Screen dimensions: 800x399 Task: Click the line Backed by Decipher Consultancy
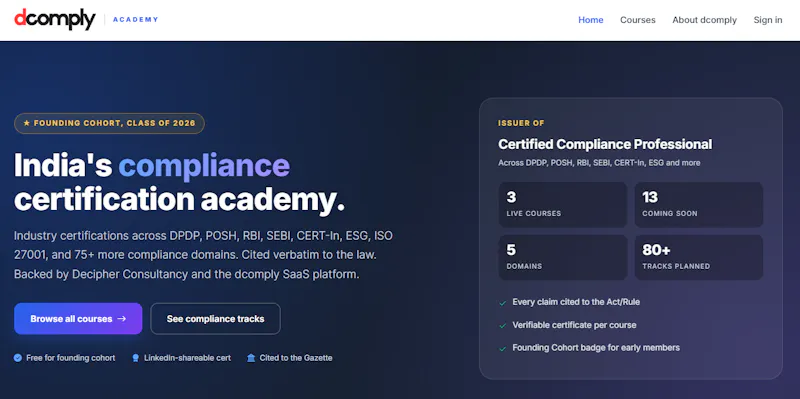coord(187,275)
